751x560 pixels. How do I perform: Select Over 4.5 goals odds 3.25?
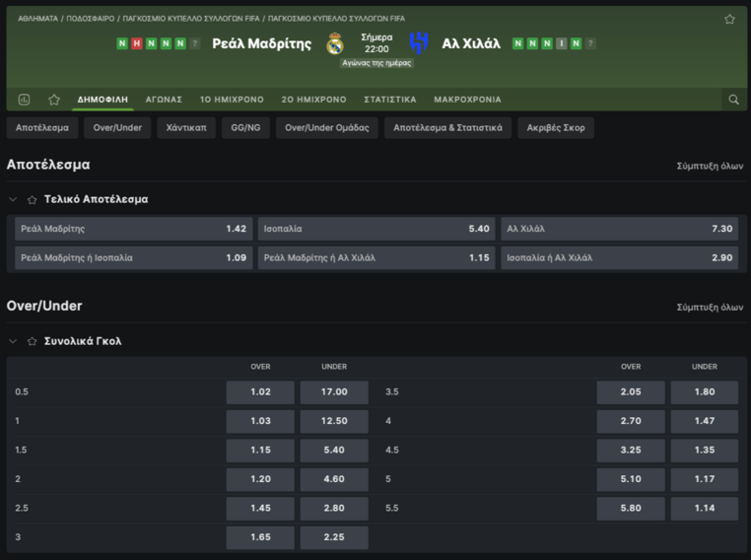tap(631, 451)
